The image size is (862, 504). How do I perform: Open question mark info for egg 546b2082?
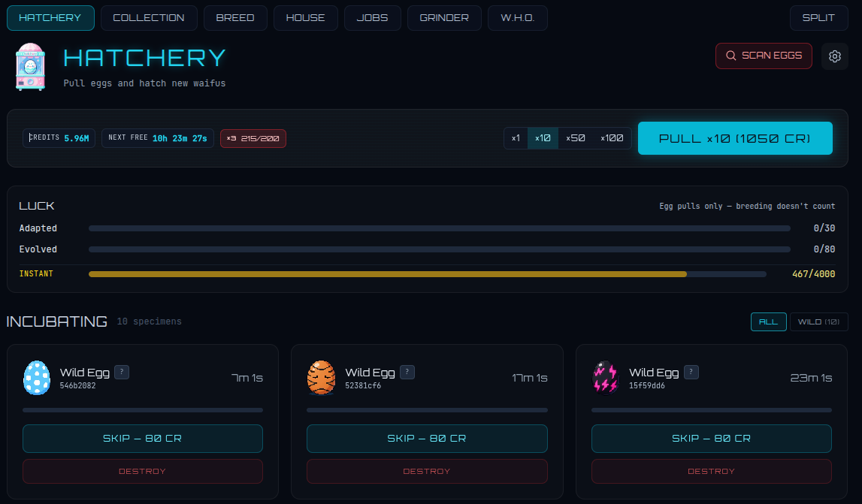tap(122, 372)
